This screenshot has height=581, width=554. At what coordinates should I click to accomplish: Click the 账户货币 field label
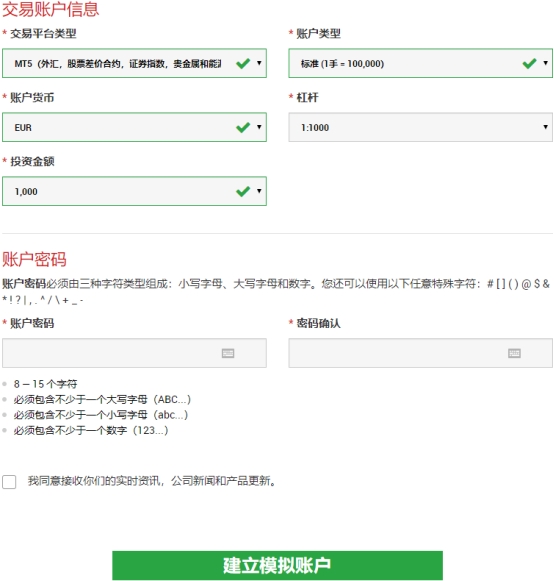[x=32, y=97]
